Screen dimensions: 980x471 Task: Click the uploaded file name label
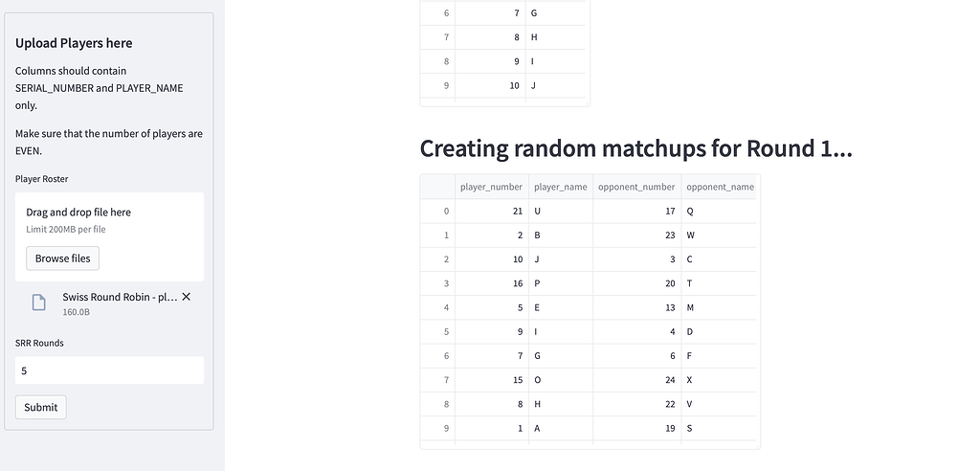[120, 297]
